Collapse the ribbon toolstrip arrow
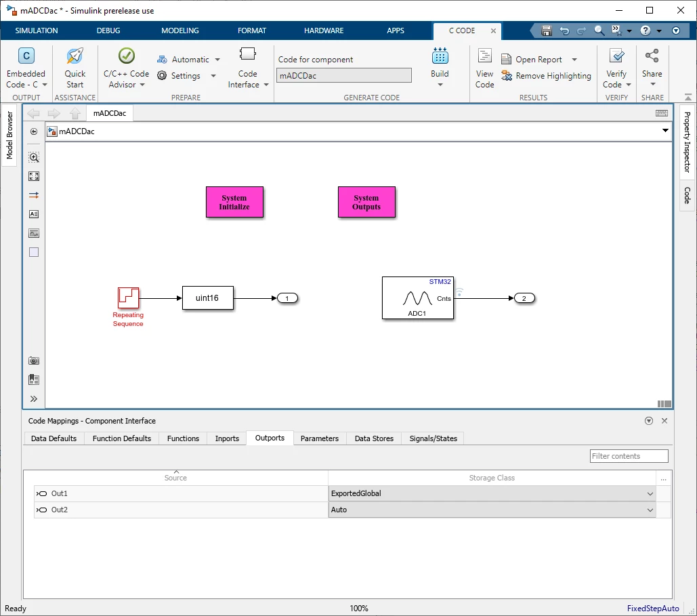This screenshot has width=697, height=616. pyautogui.click(x=688, y=97)
